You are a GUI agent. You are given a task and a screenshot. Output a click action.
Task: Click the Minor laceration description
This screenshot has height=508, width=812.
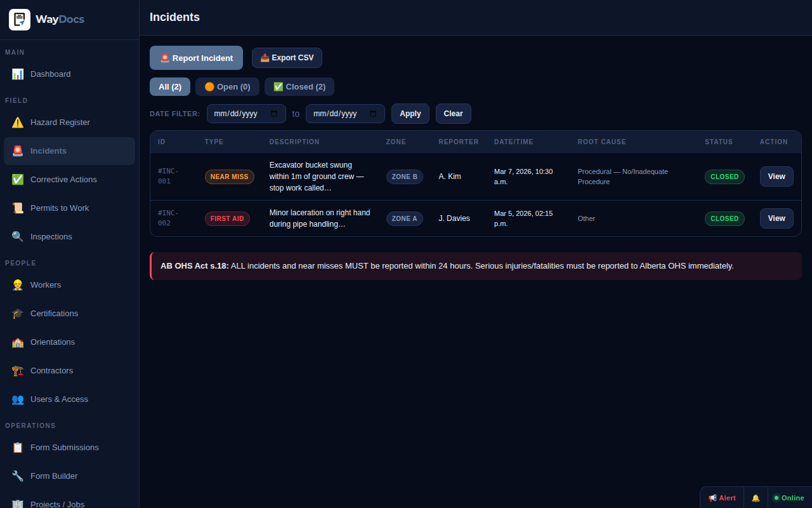point(320,218)
